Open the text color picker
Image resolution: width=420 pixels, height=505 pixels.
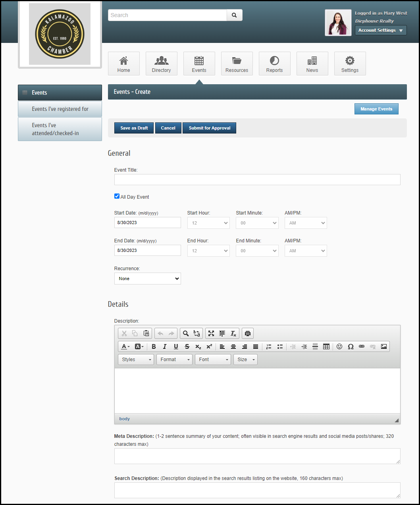point(125,346)
